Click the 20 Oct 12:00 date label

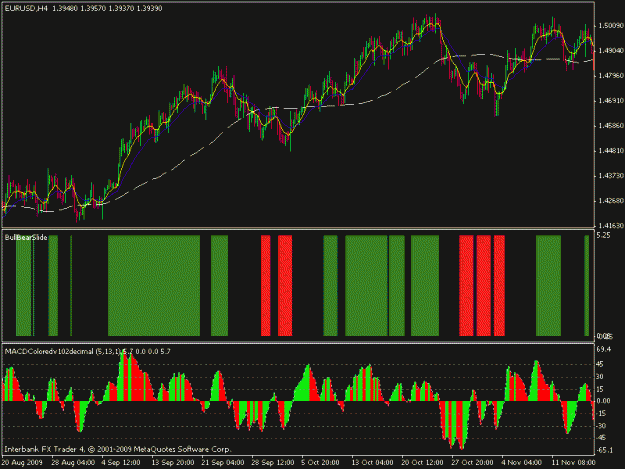[422, 463]
